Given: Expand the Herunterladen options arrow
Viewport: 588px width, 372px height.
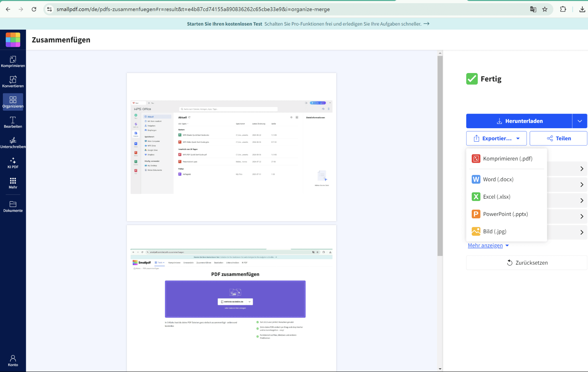Looking at the screenshot, I should pyautogui.click(x=580, y=121).
